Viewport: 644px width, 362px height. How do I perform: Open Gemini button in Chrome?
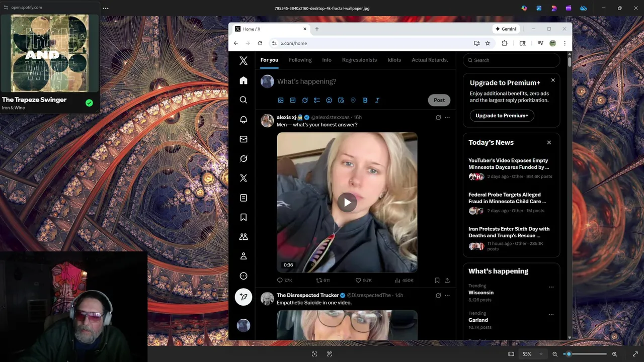point(506,29)
